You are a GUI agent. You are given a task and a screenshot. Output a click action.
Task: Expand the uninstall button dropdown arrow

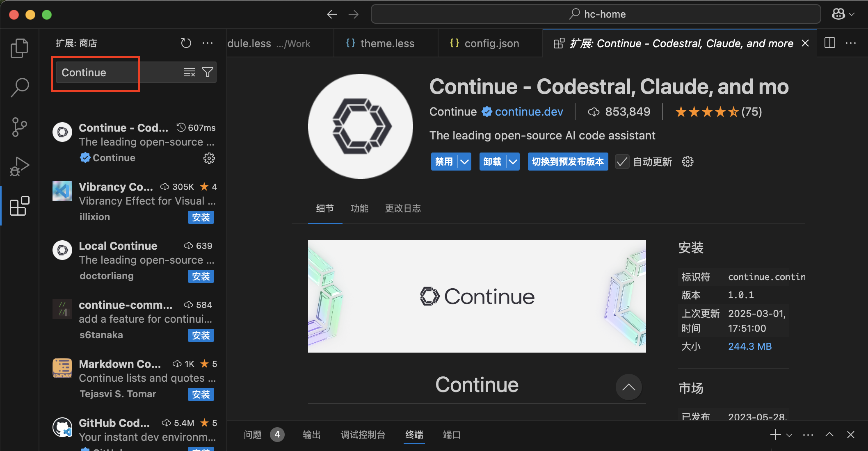click(513, 162)
